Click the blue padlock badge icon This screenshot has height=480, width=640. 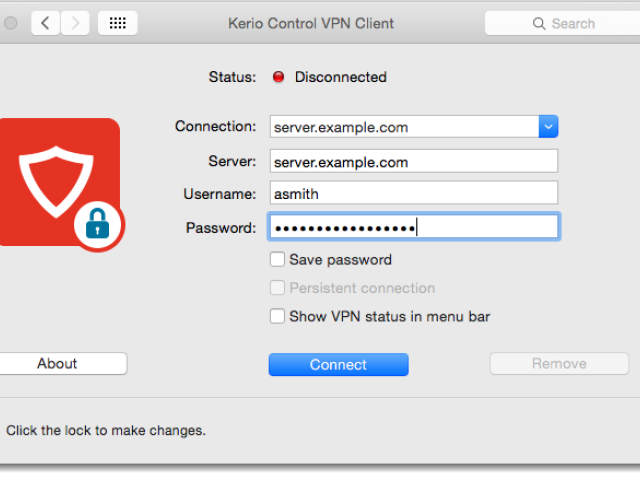click(x=98, y=227)
